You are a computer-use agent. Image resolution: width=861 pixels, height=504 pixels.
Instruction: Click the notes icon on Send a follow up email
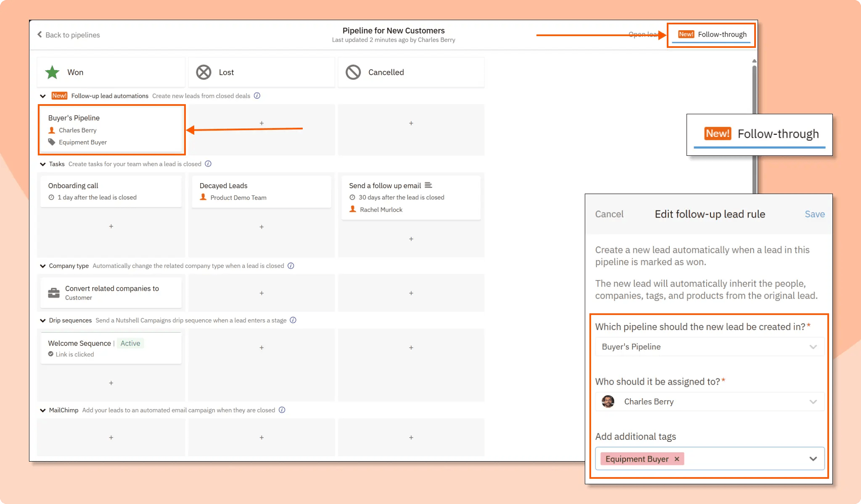point(428,185)
